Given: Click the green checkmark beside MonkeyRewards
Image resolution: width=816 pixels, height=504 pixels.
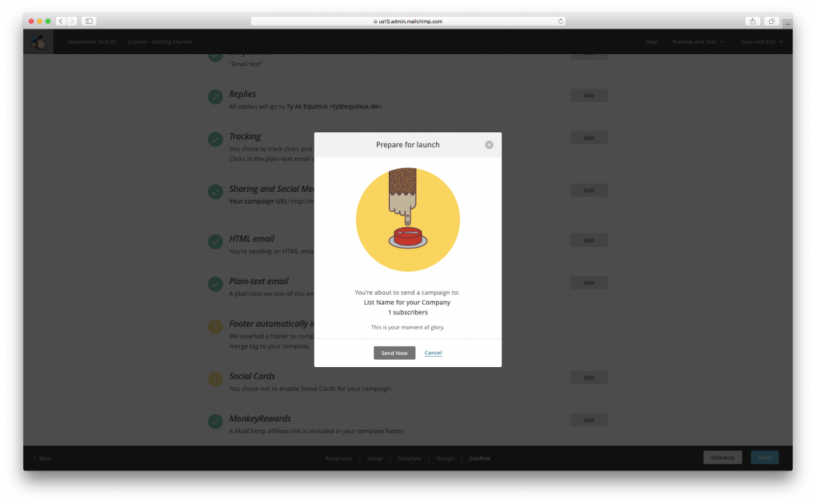Looking at the screenshot, I should (215, 422).
